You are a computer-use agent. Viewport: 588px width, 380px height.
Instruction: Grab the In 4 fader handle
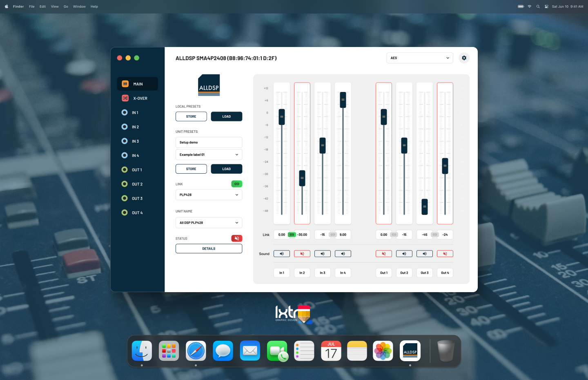tap(343, 100)
